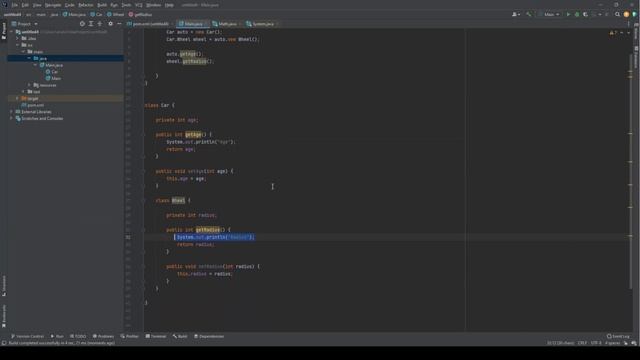Image resolution: width=640 pixels, height=360 pixels.
Task: Click the Debug bug icon in toolbar
Action: coord(577,14)
